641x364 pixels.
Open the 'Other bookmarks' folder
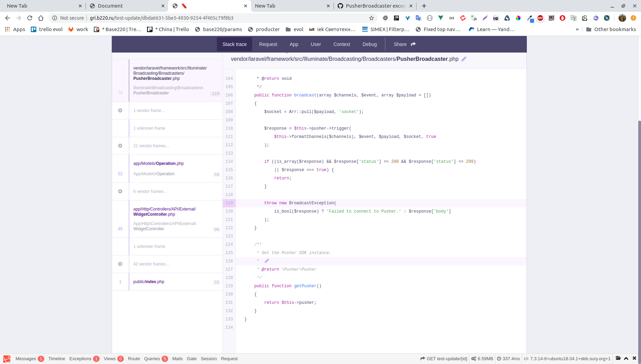click(x=611, y=29)
